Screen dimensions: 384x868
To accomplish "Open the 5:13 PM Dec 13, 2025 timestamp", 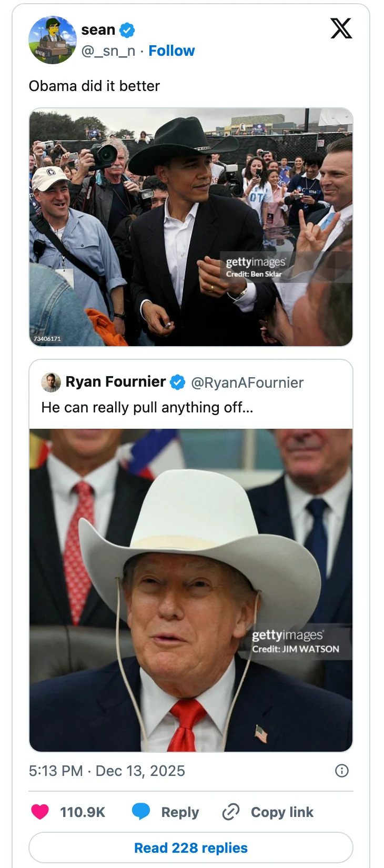I will (107, 771).
